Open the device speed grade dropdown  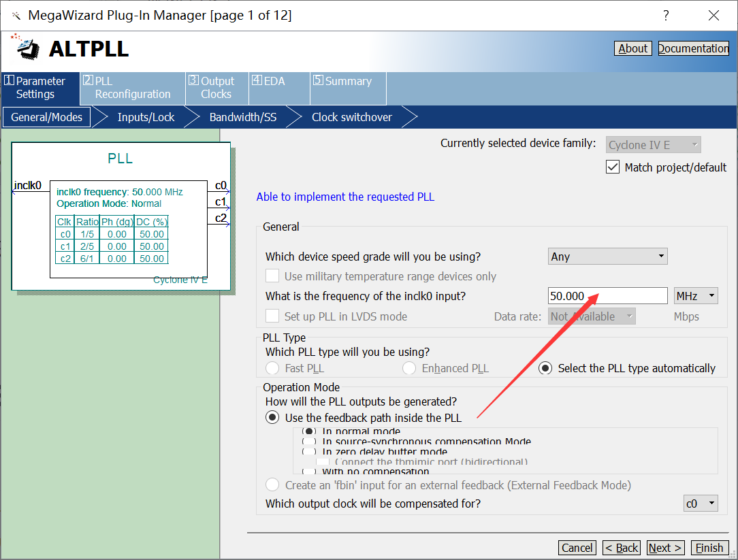(608, 257)
